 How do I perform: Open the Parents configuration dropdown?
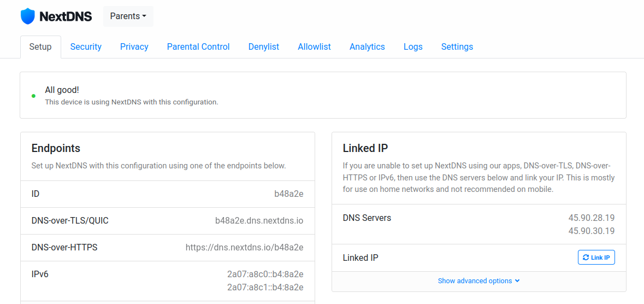tap(128, 16)
